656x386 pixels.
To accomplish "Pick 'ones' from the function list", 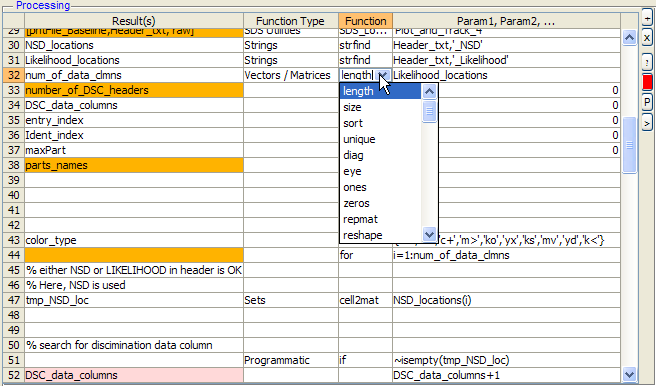I will tap(380, 187).
